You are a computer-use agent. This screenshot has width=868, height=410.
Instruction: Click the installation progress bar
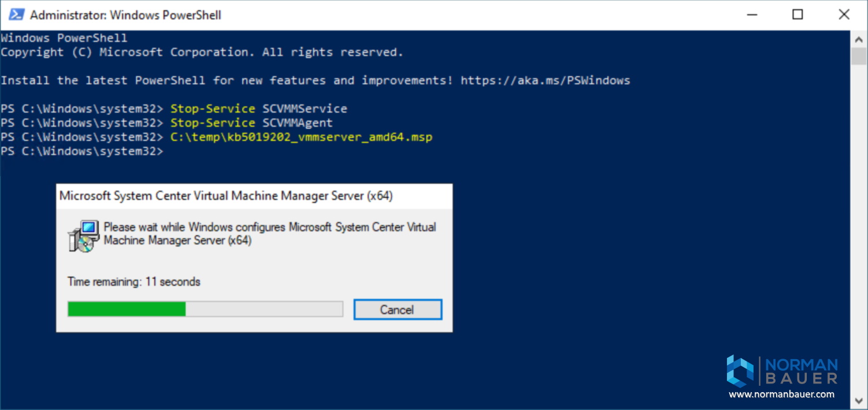pos(205,309)
